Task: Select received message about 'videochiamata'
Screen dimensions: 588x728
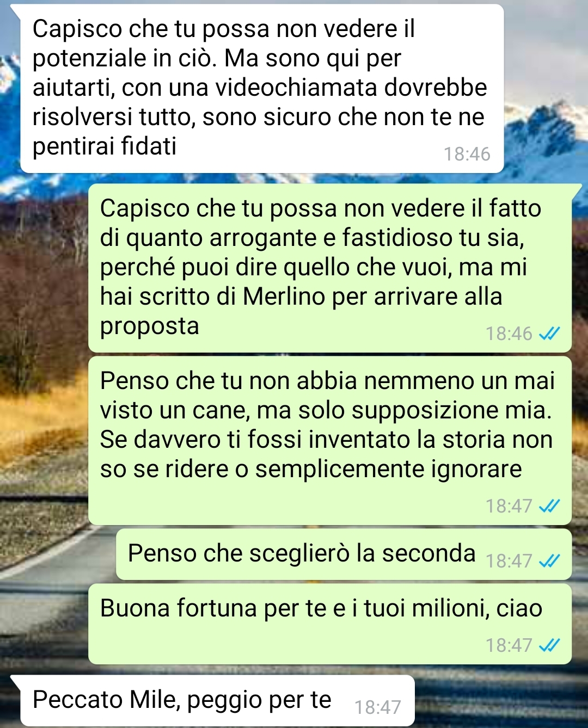Action: [x=262, y=89]
